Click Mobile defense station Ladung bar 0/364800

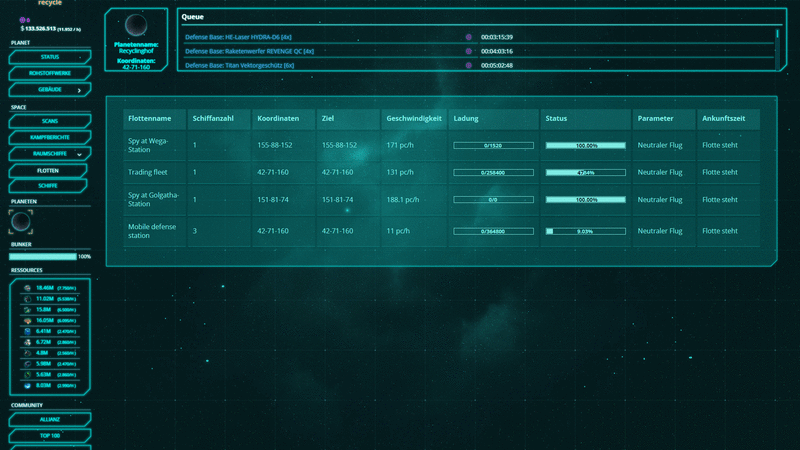(x=493, y=231)
